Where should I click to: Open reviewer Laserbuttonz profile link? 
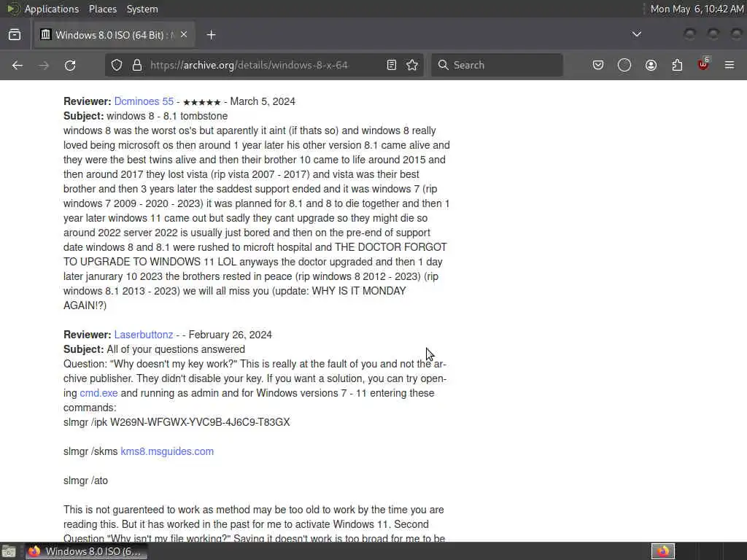[x=144, y=335]
